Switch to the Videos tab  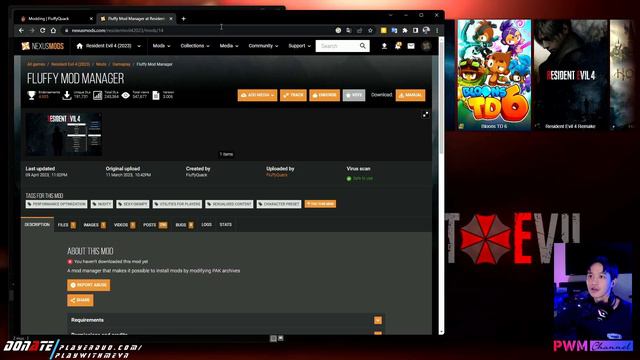pyautogui.click(x=124, y=225)
